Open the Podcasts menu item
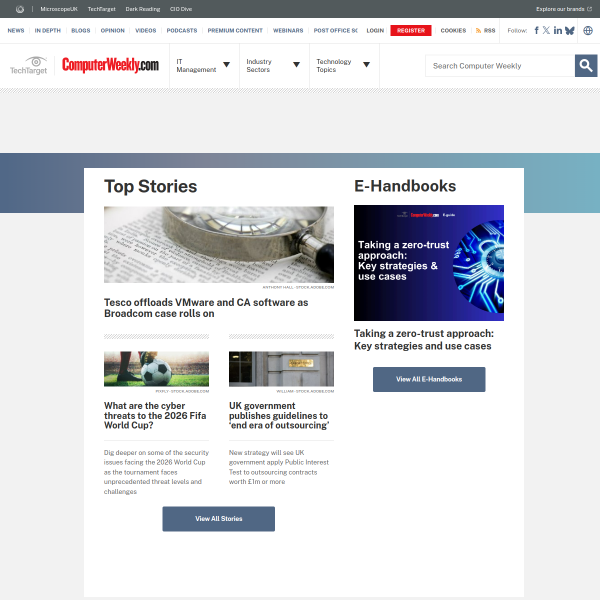This screenshot has height=600, width=600. pos(182,31)
